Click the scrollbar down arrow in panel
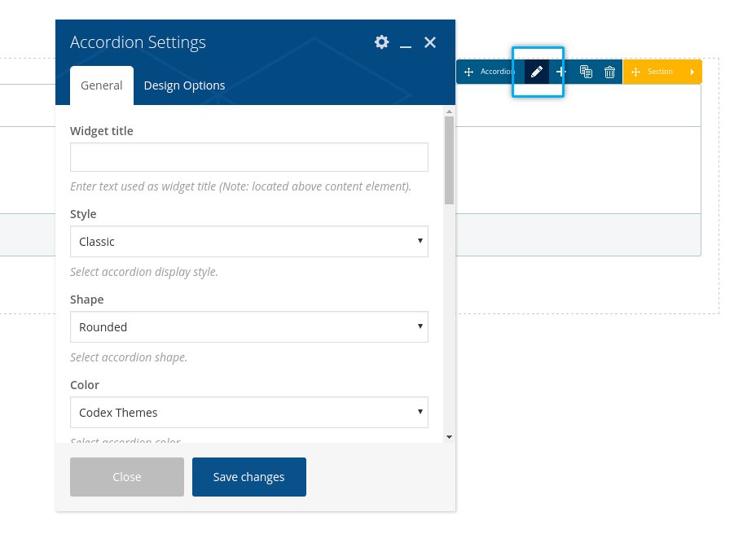 [449, 437]
